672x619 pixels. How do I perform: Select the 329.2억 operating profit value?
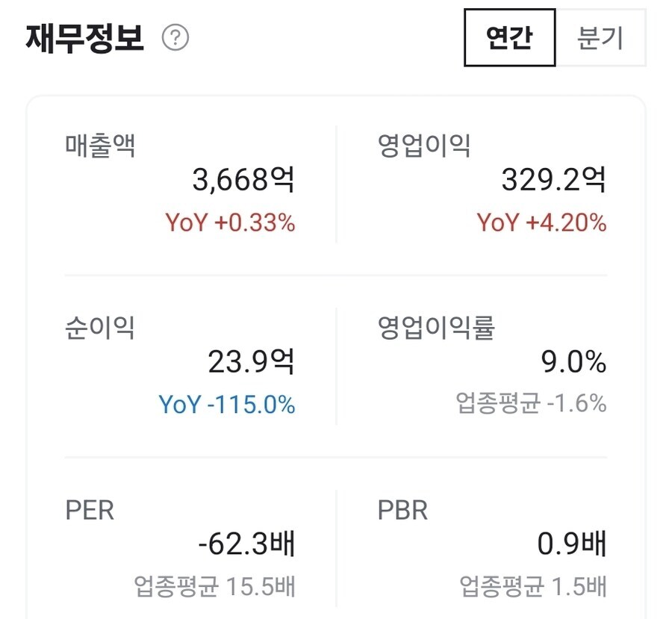(553, 180)
